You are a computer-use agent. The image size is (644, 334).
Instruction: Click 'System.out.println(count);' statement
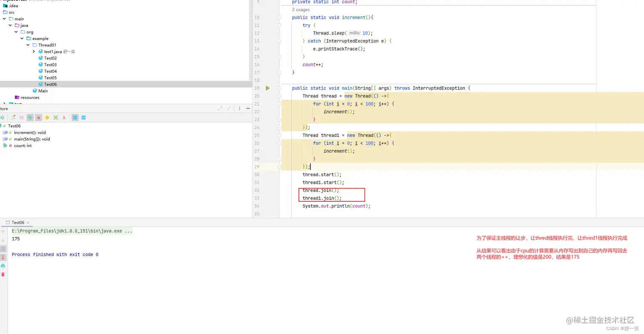pyautogui.click(x=336, y=206)
